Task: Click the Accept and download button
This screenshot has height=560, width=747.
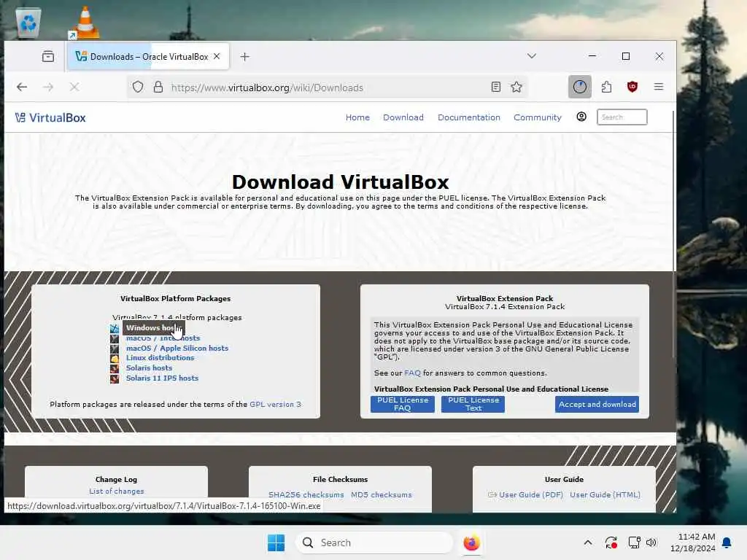Action: coord(597,404)
